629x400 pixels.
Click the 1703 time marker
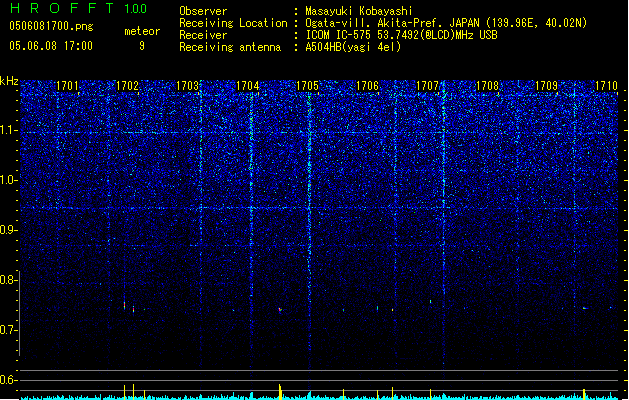pyautogui.click(x=187, y=85)
